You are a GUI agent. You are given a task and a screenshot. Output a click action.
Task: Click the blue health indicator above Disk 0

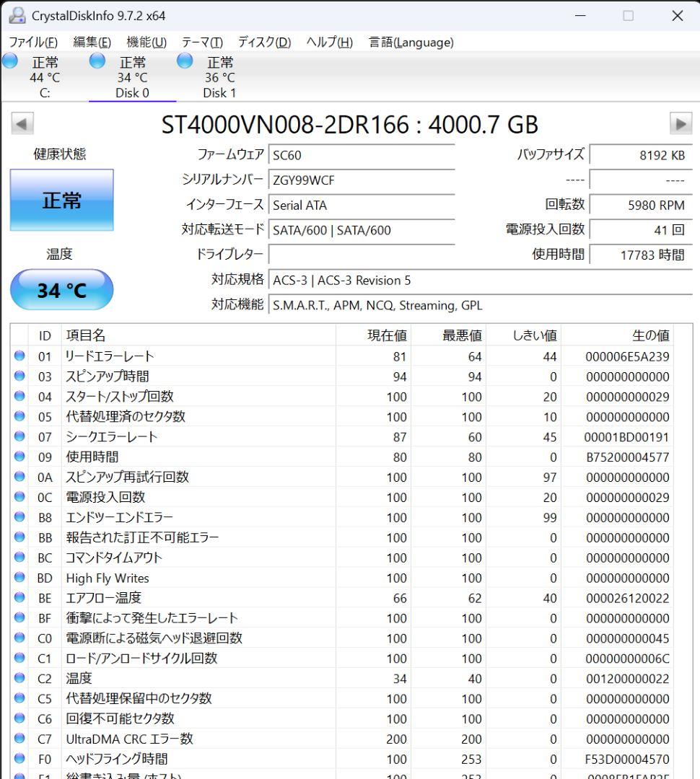(x=97, y=61)
